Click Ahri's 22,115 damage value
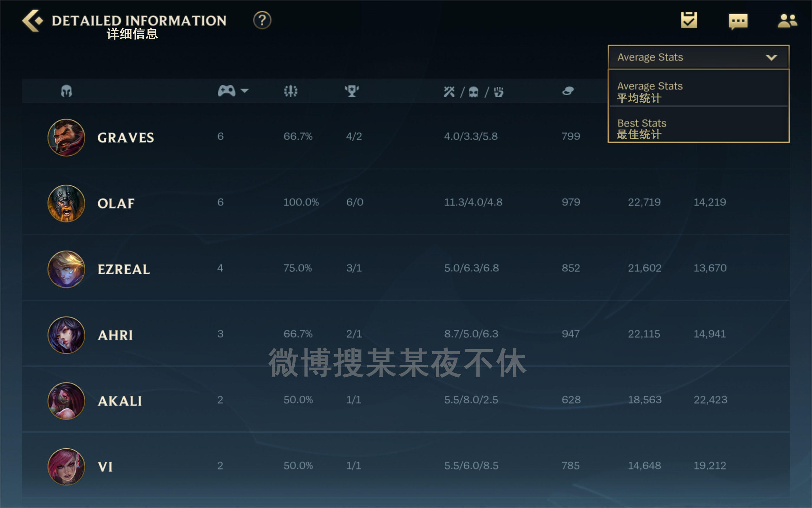812x508 pixels. 644,334
